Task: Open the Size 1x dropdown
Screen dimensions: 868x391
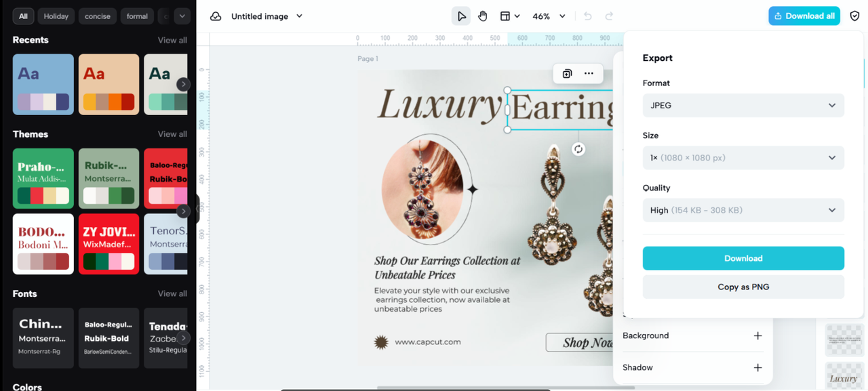Action: pyautogui.click(x=743, y=158)
